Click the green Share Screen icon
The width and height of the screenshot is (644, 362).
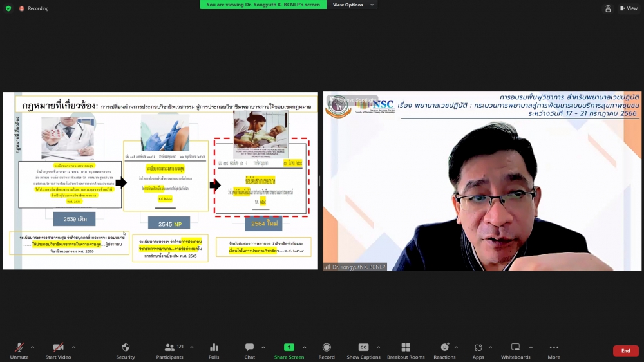(289, 348)
